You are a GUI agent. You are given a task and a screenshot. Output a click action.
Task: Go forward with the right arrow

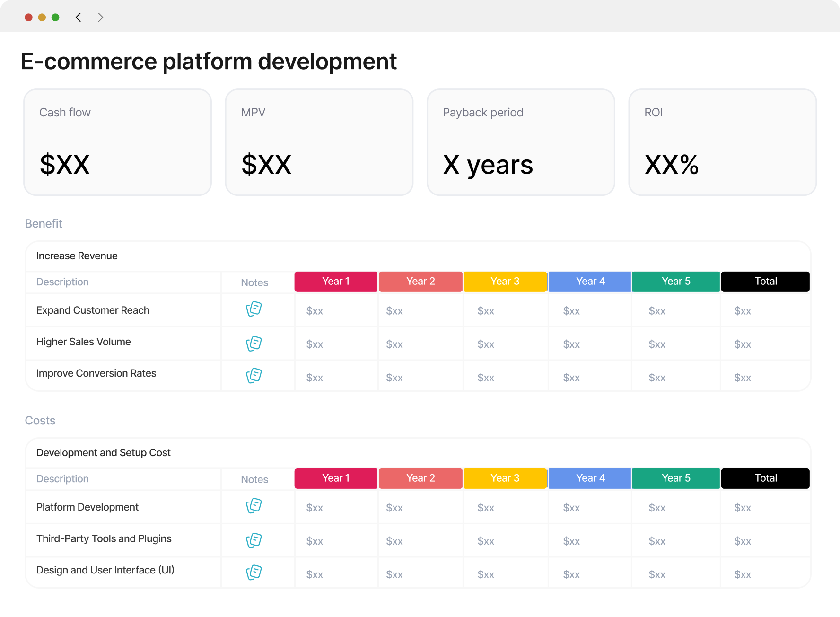click(100, 18)
